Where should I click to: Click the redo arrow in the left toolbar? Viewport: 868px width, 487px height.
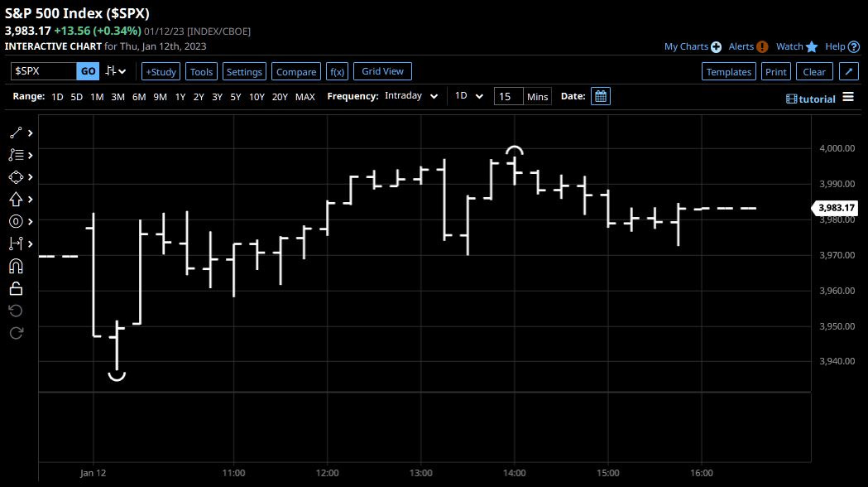16,332
